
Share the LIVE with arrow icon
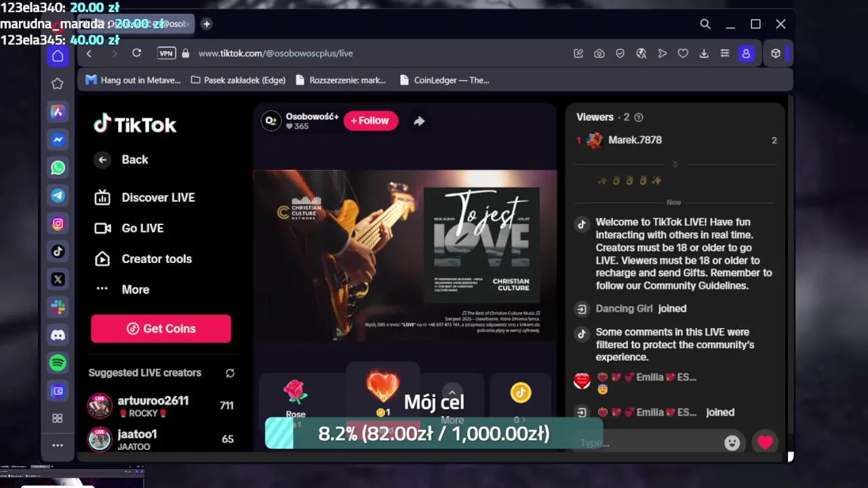pyautogui.click(x=419, y=121)
